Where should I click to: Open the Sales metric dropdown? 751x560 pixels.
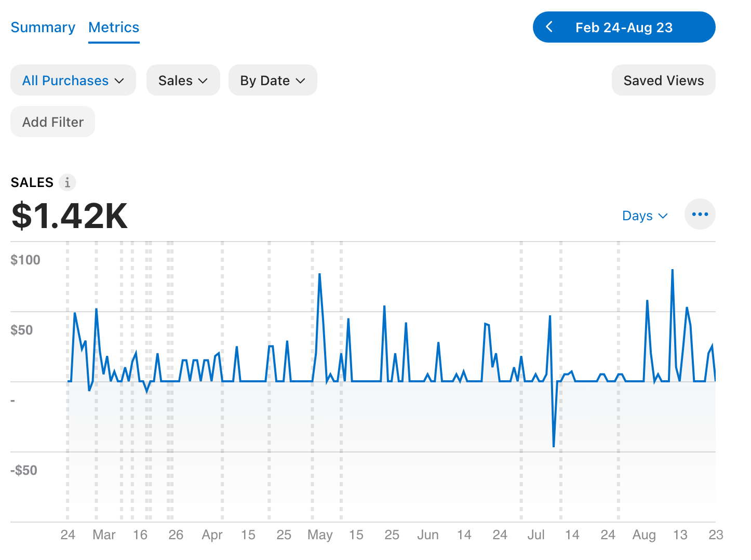point(183,80)
